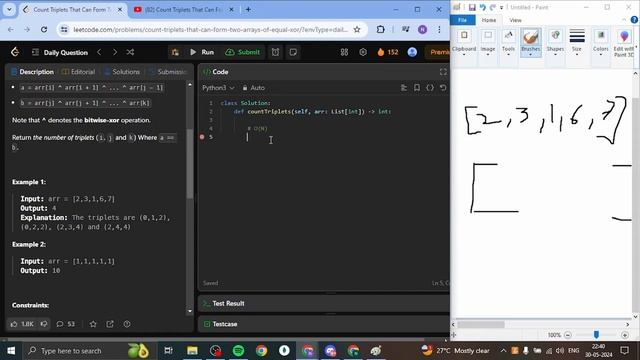Expand code editor to fullscreen

tap(443, 72)
